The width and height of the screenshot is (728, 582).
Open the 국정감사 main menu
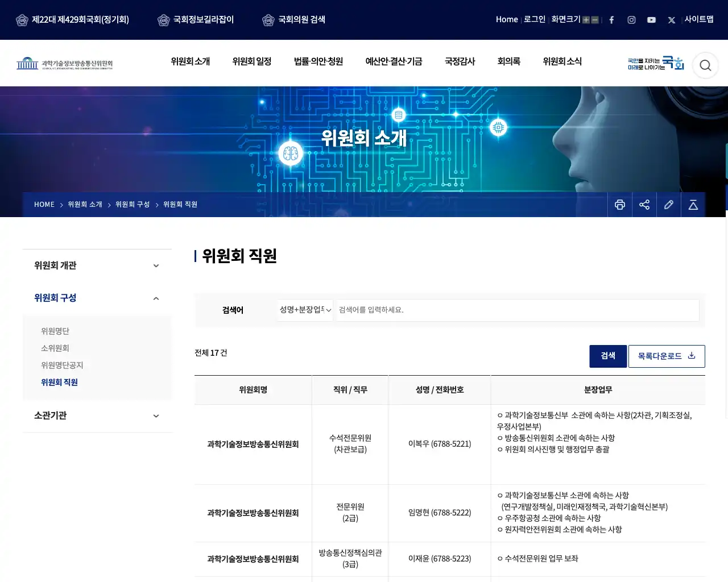(460, 61)
